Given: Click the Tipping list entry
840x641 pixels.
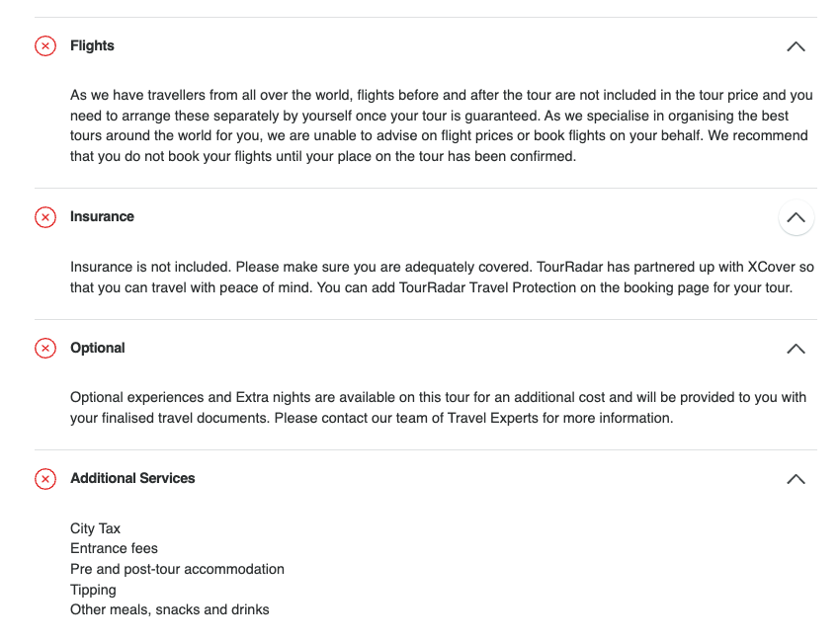Looking at the screenshot, I should pyautogui.click(x=93, y=590).
